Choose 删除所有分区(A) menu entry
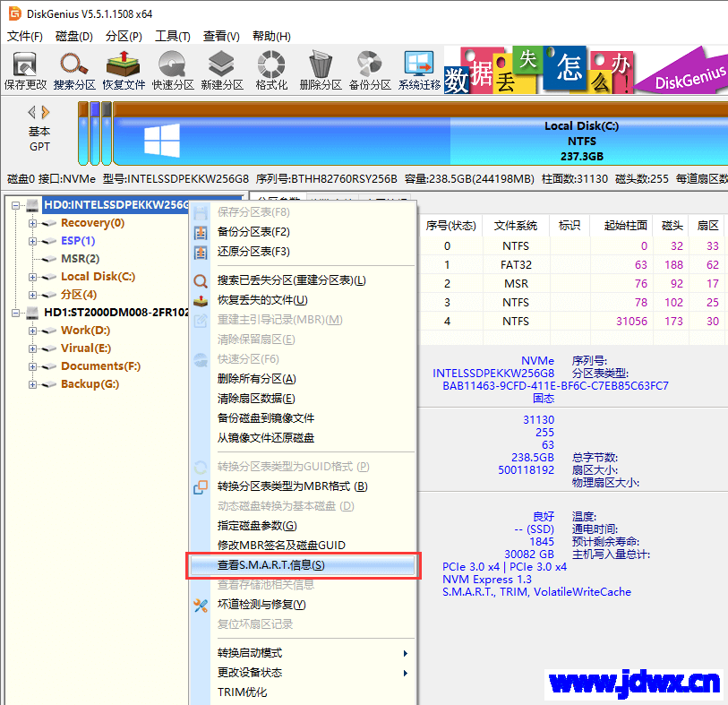This screenshot has width=728, height=705. pos(303,379)
